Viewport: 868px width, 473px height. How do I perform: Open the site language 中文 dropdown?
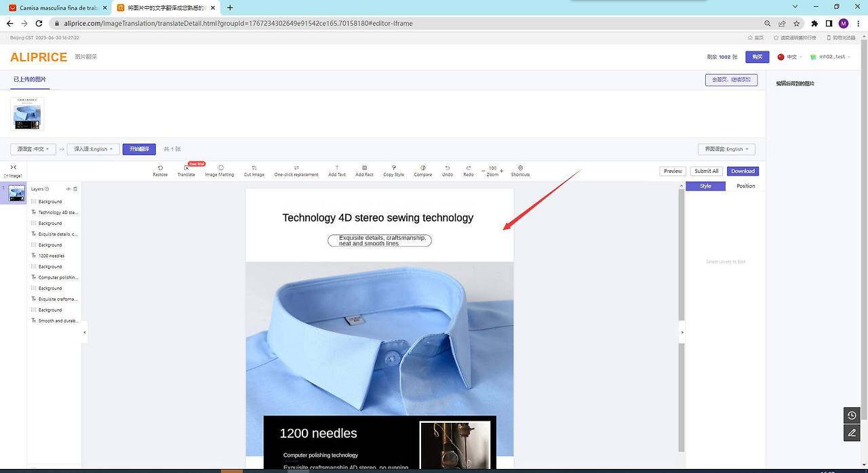tap(790, 57)
